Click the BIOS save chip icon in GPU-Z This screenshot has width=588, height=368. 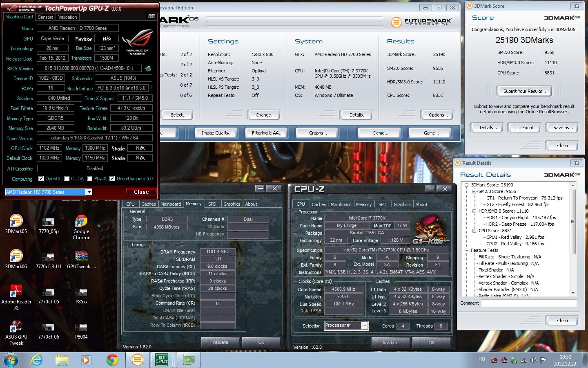(148, 68)
